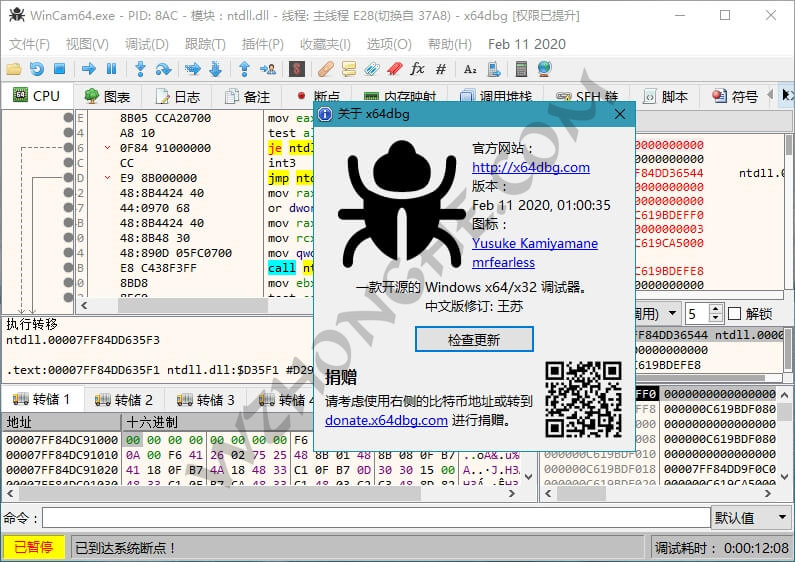The width and height of the screenshot is (795, 562).
Task: Click the Pause icon in toolbar
Action: point(112,68)
